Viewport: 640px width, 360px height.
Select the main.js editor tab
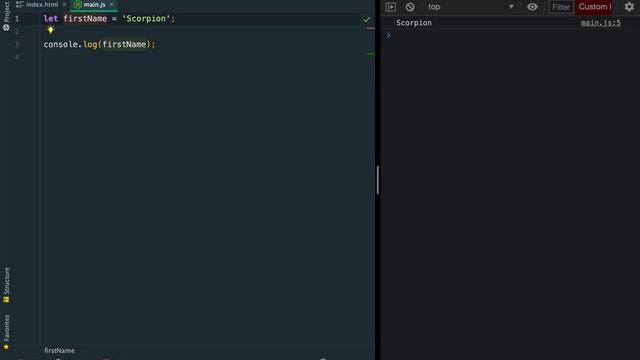(x=94, y=4)
